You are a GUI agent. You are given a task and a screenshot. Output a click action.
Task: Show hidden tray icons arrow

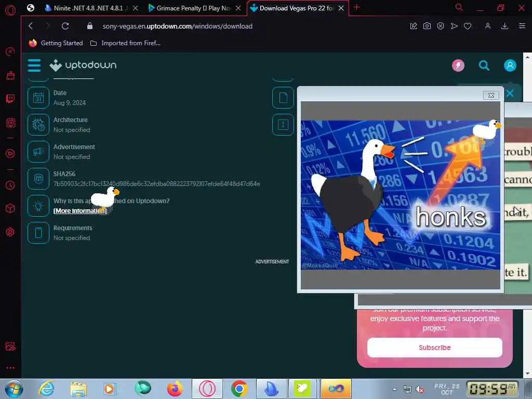pos(394,389)
